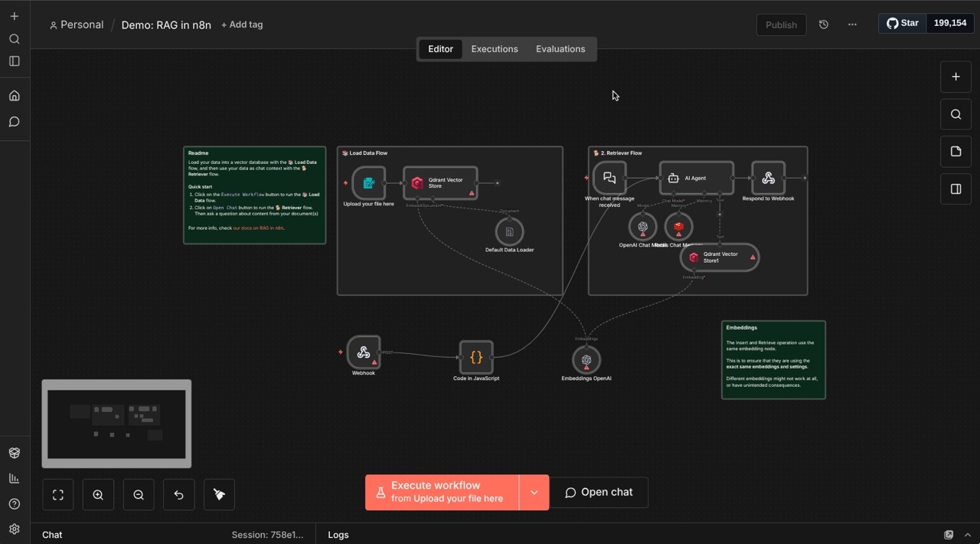The width and height of the screenshot is (980, 544).
Task: Open the Chat panel tab at bottom
Action: tap(52, 535)
